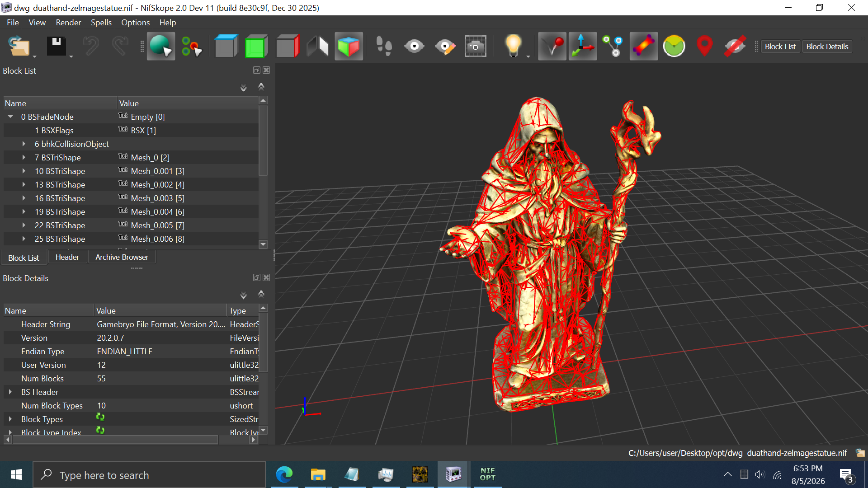Click the Windows Start button
The image size is (868, 488).
tap(16, 474)
